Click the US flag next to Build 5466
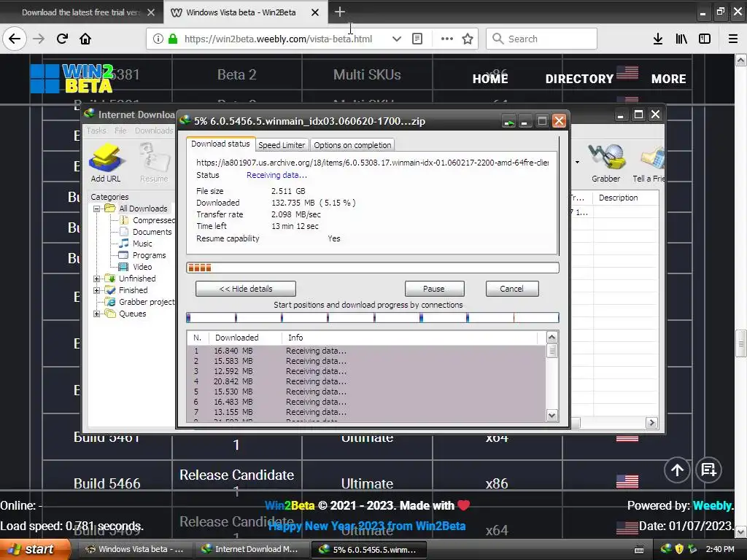747x560 pixels. 627,481
